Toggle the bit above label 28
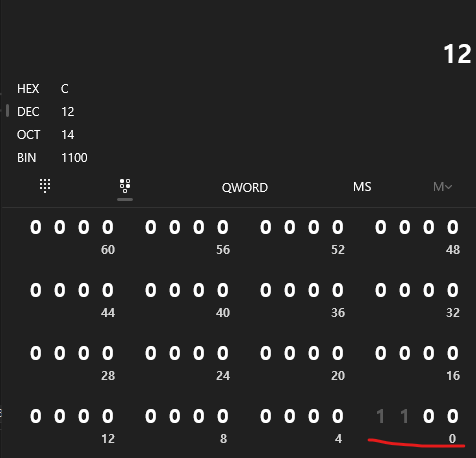This screenshot has height=458, width=476. tap(108, 353)
